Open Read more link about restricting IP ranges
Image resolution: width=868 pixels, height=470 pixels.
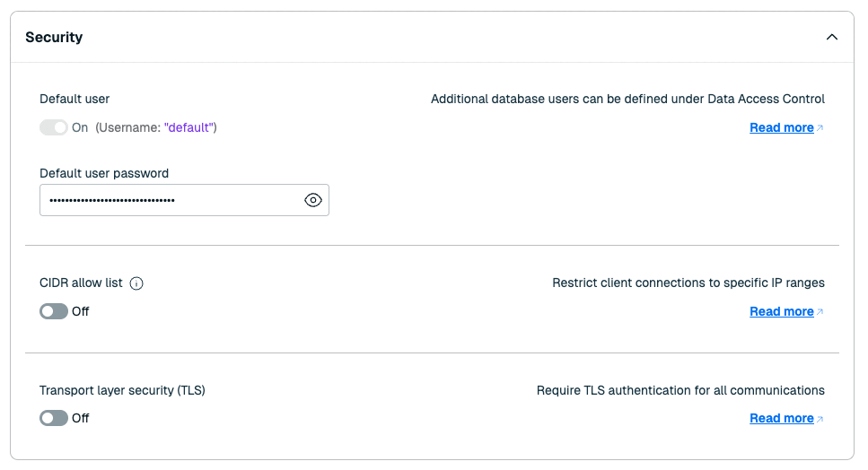(x=781, y=311)
